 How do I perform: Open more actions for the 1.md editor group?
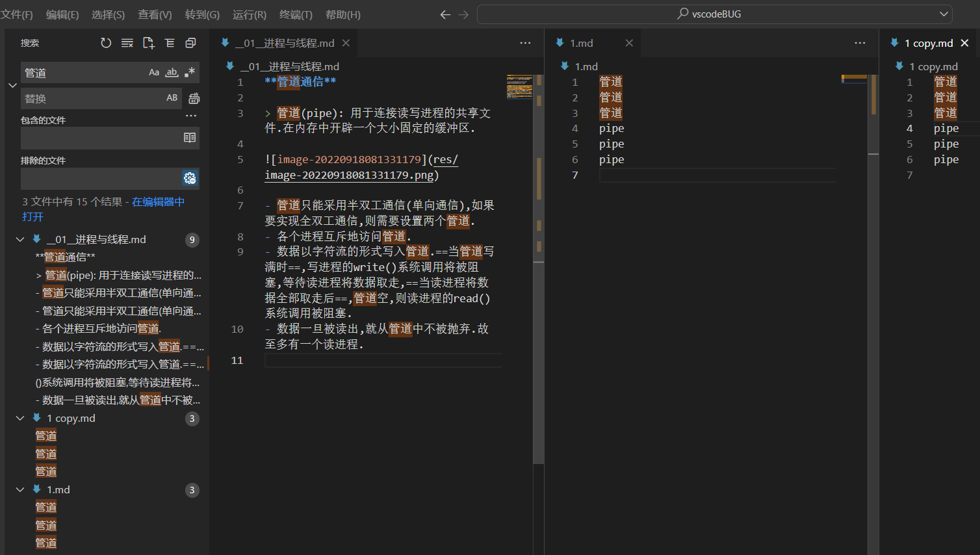click(859, 43)
